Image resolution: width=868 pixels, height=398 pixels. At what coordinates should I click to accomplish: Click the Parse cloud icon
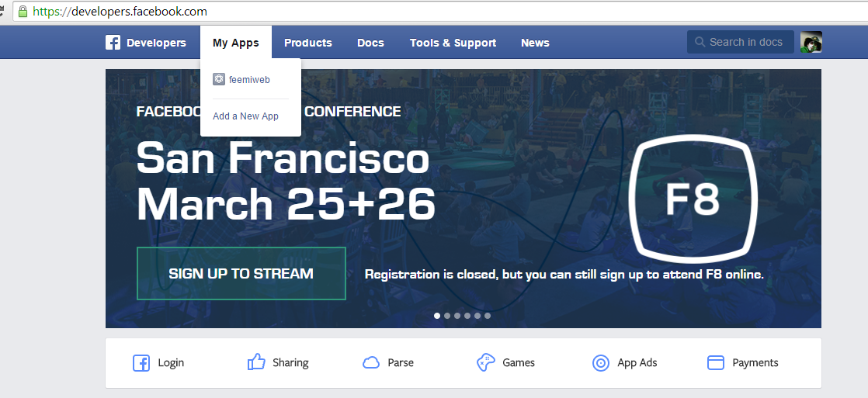click(x=371, y=362)
